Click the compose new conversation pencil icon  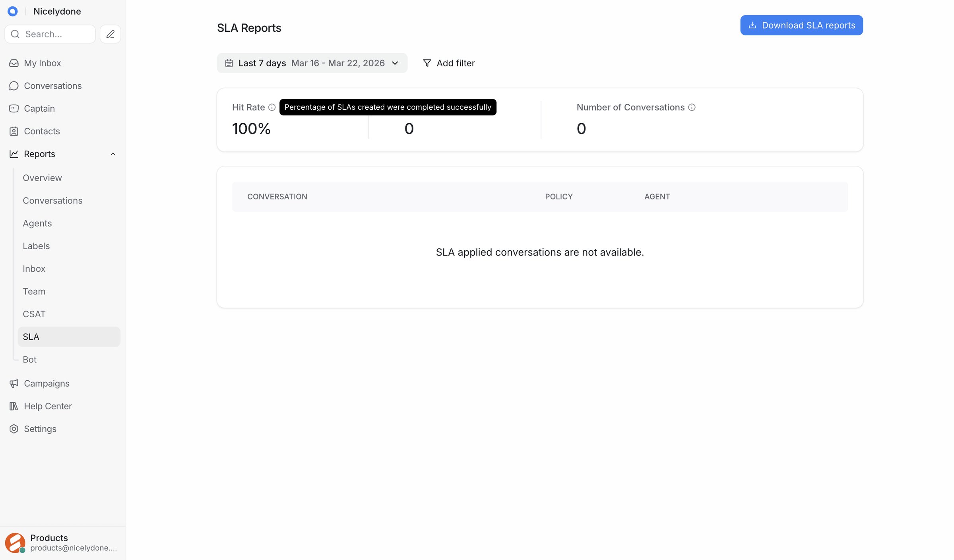(x=111, y=34)
